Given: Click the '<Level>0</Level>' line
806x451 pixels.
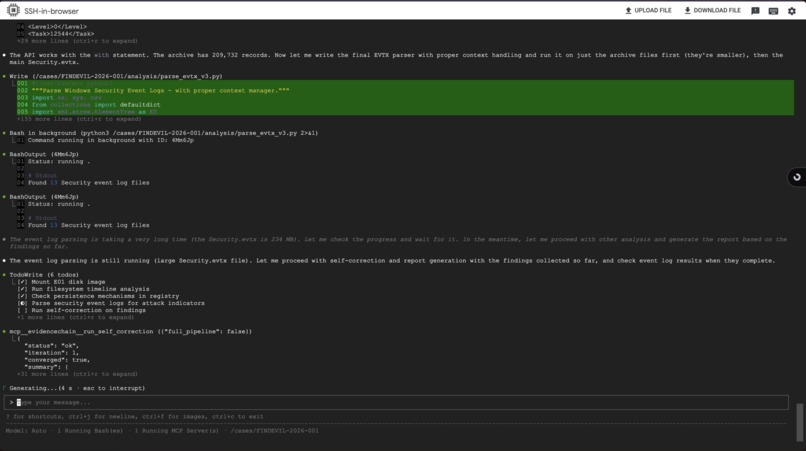Looking at the screenshot, I should (57, 27).
